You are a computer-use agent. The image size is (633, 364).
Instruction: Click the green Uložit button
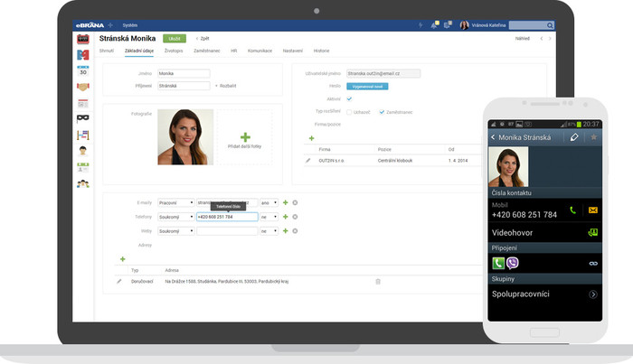[175, 39]
